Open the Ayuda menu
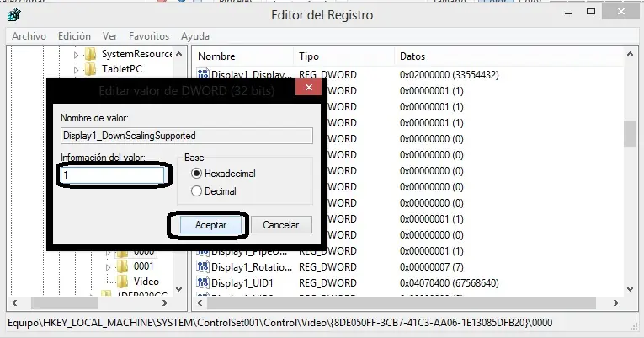Screen dimensions: 644x338 click(195, 36)
